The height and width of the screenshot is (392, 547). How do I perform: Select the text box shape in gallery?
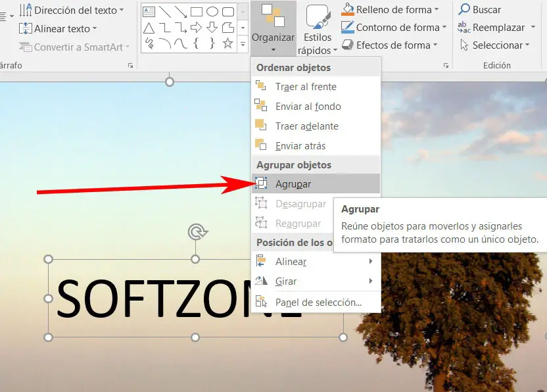(x=149, y=12)
